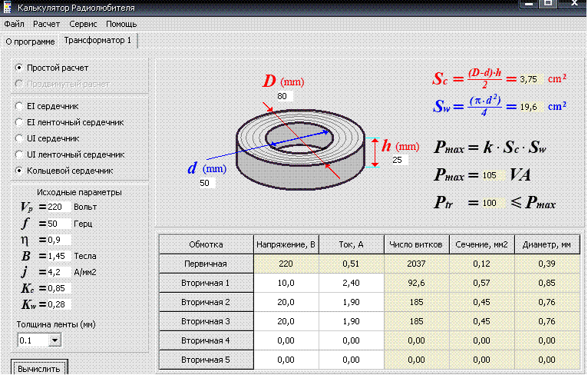The height and width of the screenshot is (375, 588).
Task: Open the Файл menu
Action: click(14, 25)
